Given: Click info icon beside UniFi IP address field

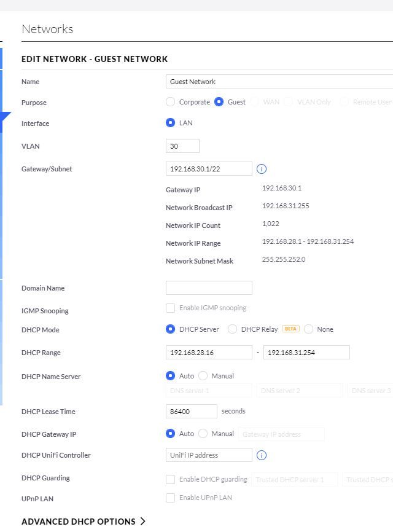Looking at the screenshot, I should point(262,455).
